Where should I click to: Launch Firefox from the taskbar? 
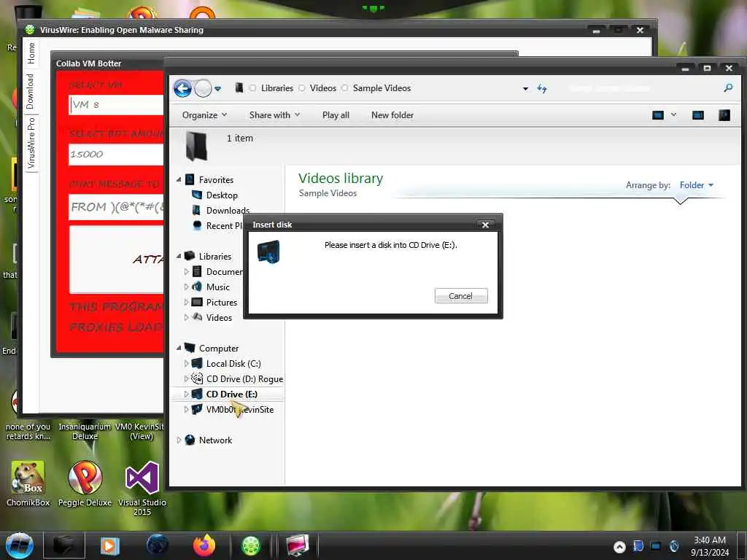click(204, 545)
